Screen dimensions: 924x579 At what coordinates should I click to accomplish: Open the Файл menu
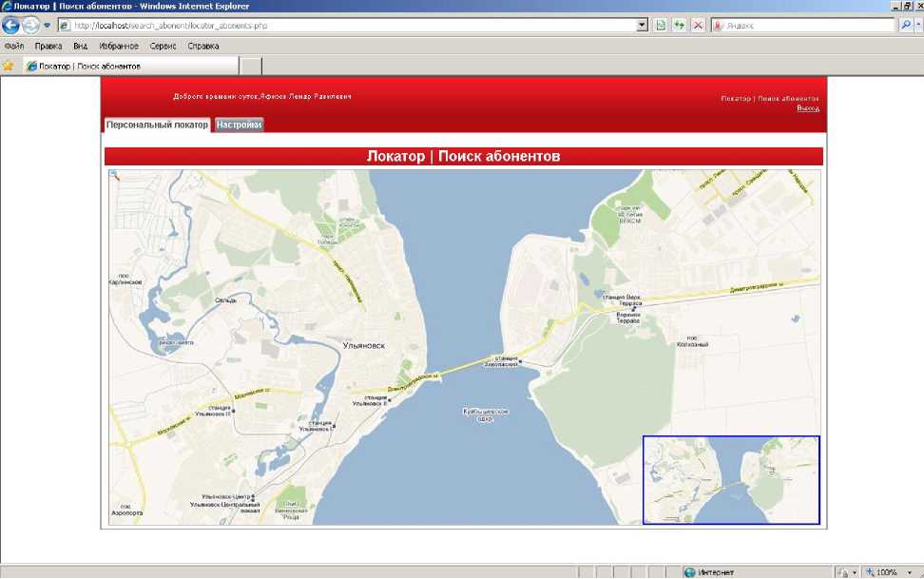(x=14, y=46)
